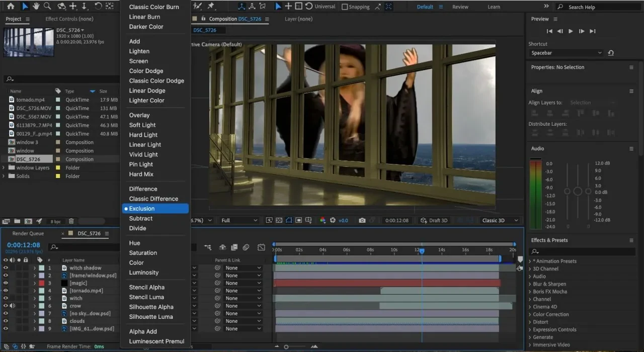Switch to the Review workspace

(x=460, y=7)
